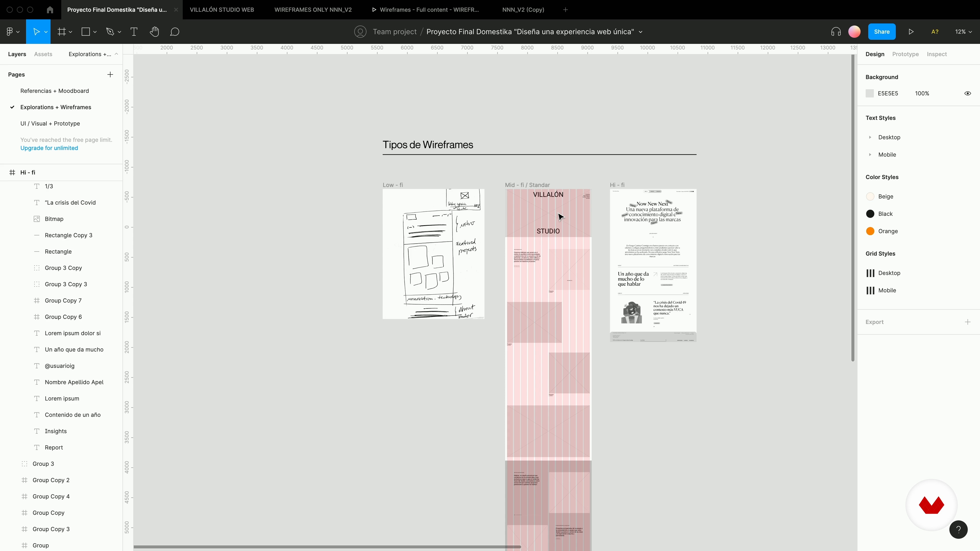Open the help question mark button
This screenshot has width=980, height=551.
(958, 530)
